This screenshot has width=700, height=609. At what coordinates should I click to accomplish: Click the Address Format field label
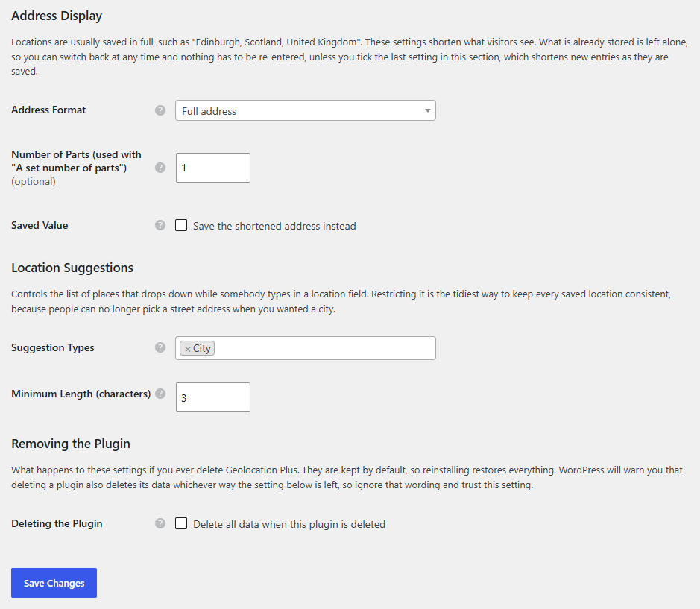coord(48,110)
